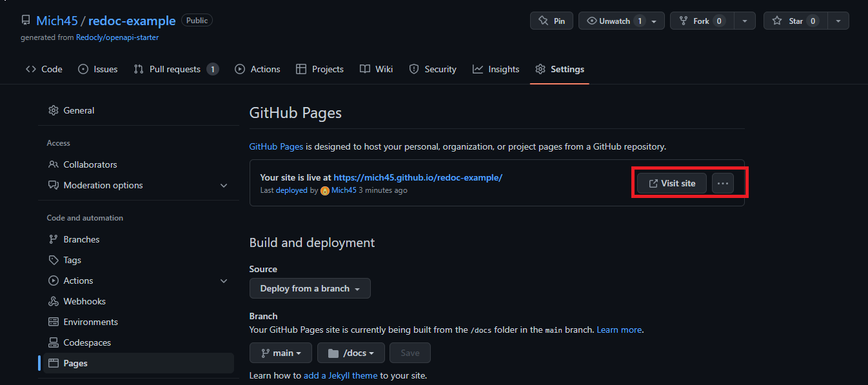Open the Projects tab
The width and height of the screenshot is (868, 385).
point(319,69)
